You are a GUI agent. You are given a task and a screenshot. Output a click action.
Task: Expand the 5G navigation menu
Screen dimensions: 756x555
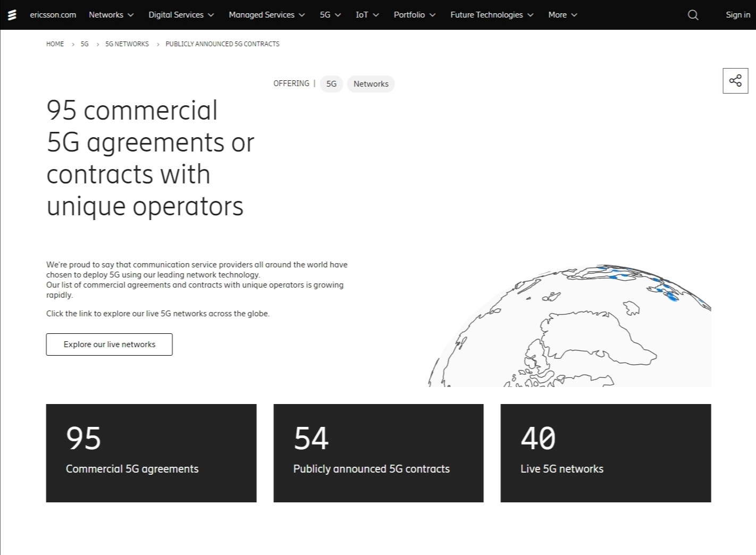[330, 15]
